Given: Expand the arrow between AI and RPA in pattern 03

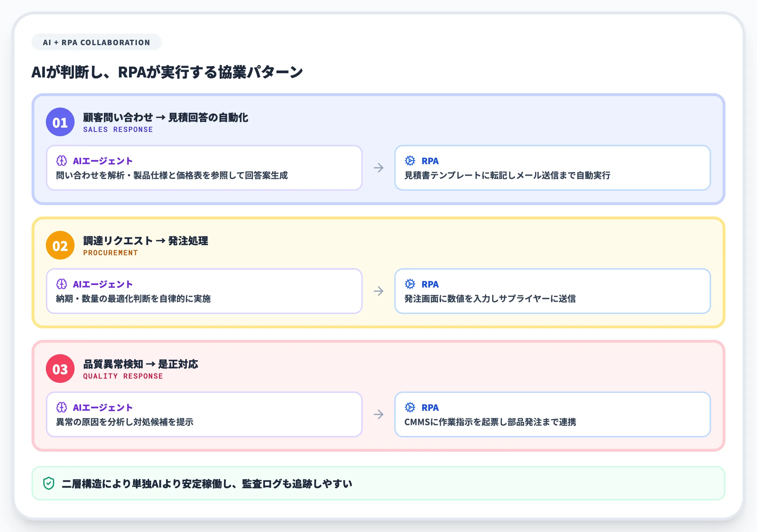Looking at the screenshot, I should tap(379, 414).
